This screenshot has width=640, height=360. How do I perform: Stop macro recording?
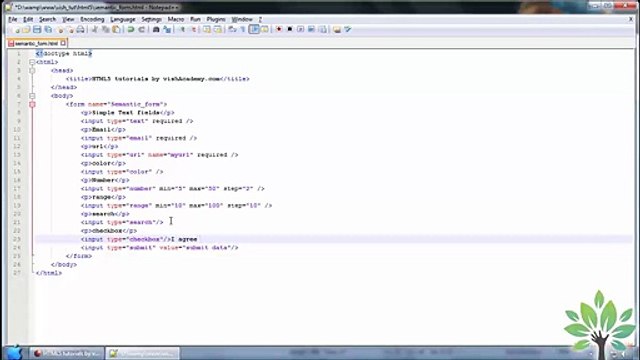[x=290, y=29]
